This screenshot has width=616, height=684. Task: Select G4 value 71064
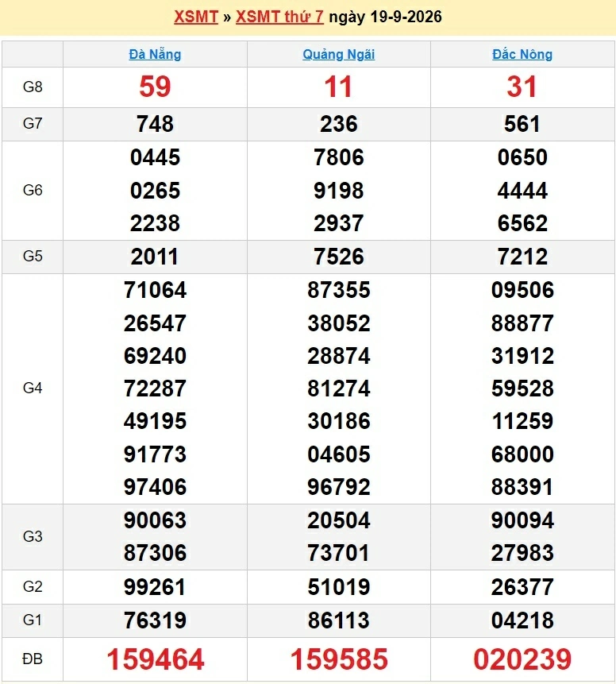point(156,291)
